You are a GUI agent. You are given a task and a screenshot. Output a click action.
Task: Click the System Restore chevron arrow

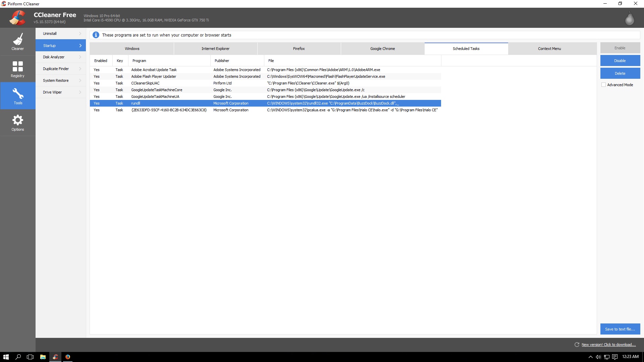80,80
